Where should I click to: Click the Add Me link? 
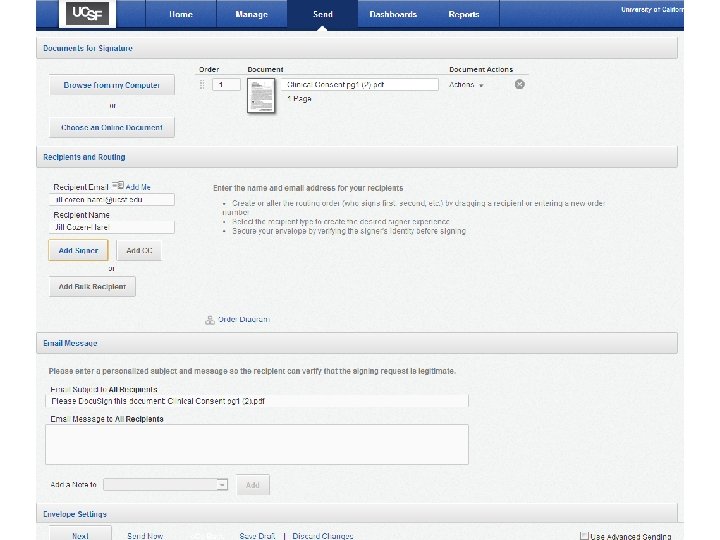click(138, 187)
